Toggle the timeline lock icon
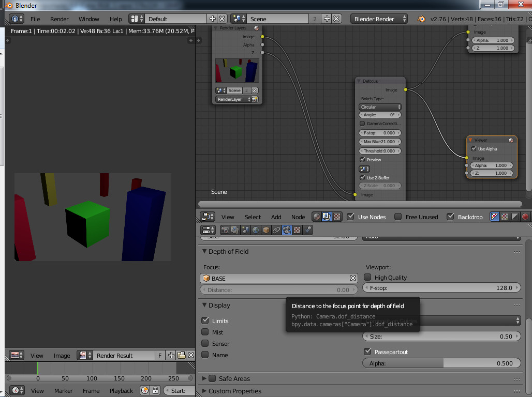532x397 pixels. [x=155, y=390]
